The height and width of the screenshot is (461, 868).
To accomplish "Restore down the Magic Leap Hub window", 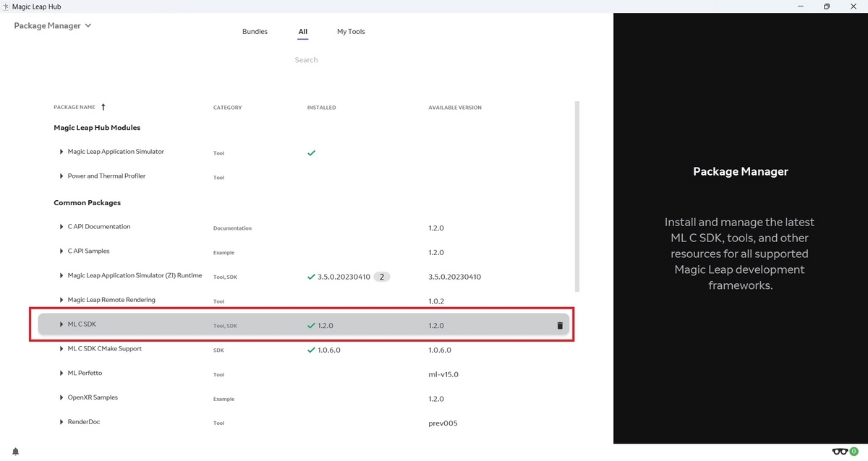I will coord(826,6).
